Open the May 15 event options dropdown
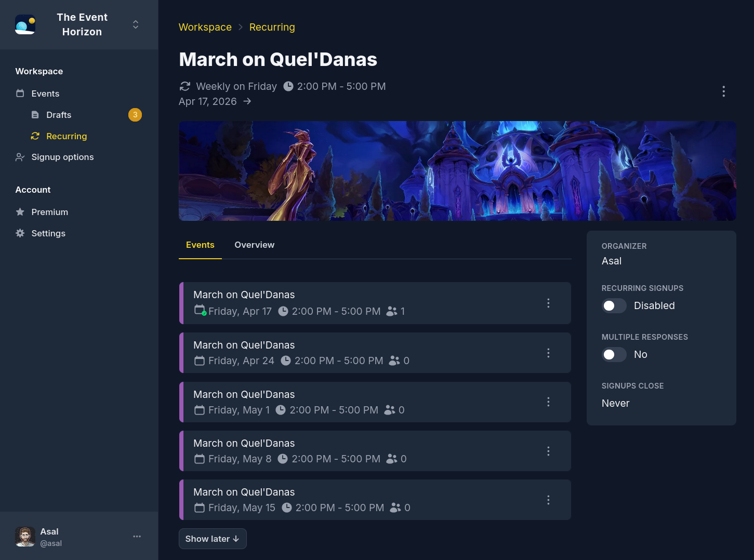Viewport: 754px width, 560px height. (x=548, y=500)
